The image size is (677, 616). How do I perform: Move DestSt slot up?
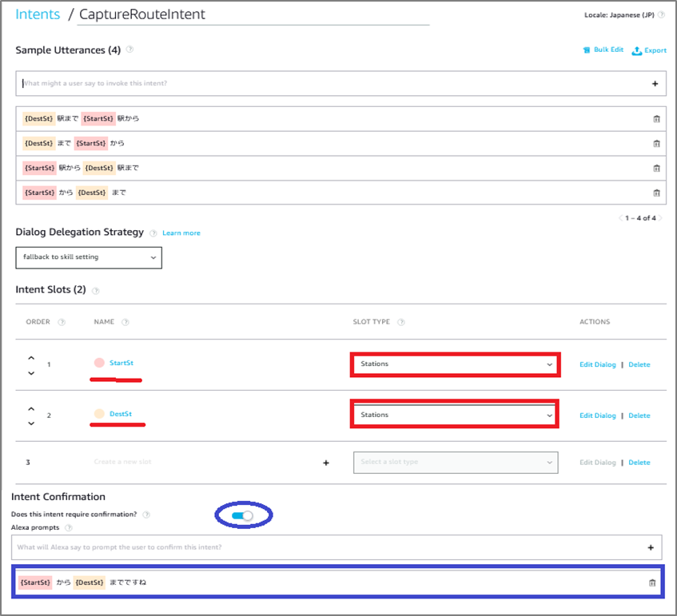(x=31, y=408)
